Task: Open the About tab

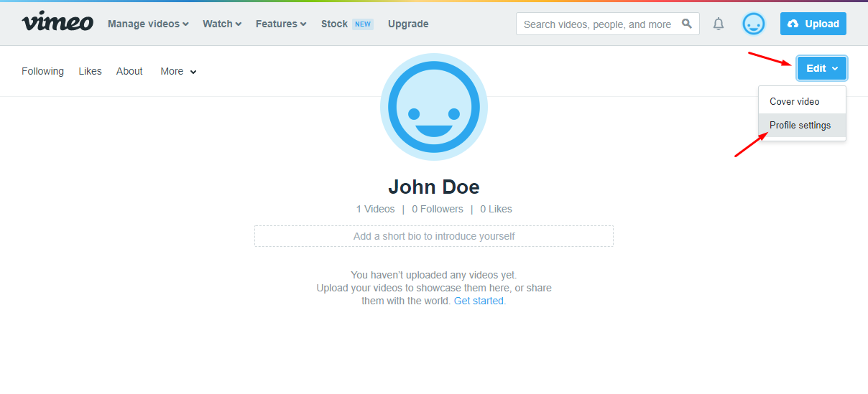Action: click(129, 71)
